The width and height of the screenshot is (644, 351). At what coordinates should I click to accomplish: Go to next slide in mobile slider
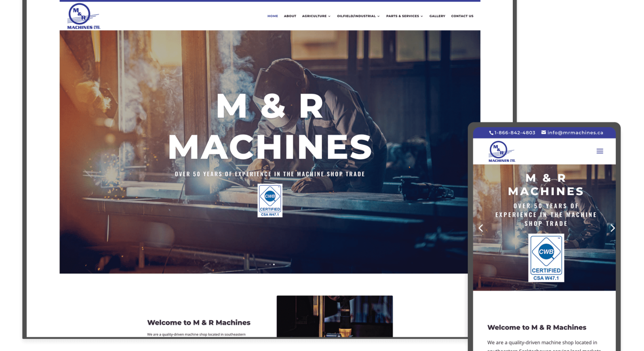pos(612,228)
